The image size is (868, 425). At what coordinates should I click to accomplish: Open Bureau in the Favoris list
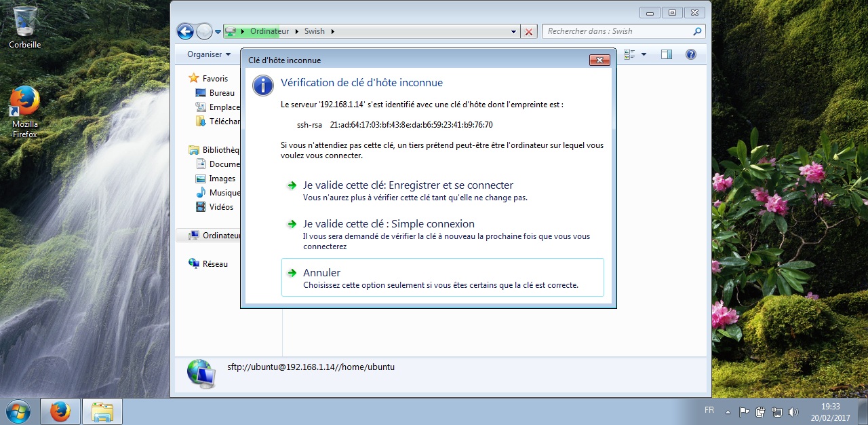coord(222,93)
